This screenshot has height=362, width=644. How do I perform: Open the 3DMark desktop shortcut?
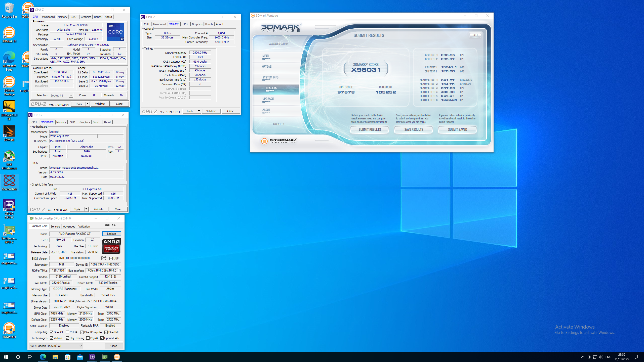pos(9,133)
